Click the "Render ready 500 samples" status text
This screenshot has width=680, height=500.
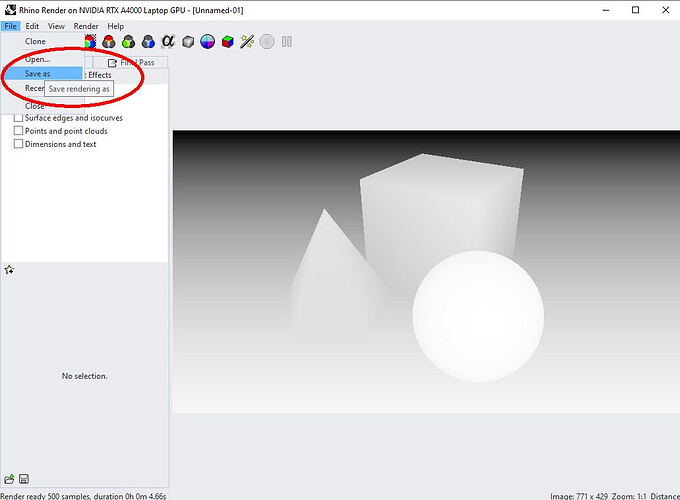pyautogui.click(x=83, y=496)
